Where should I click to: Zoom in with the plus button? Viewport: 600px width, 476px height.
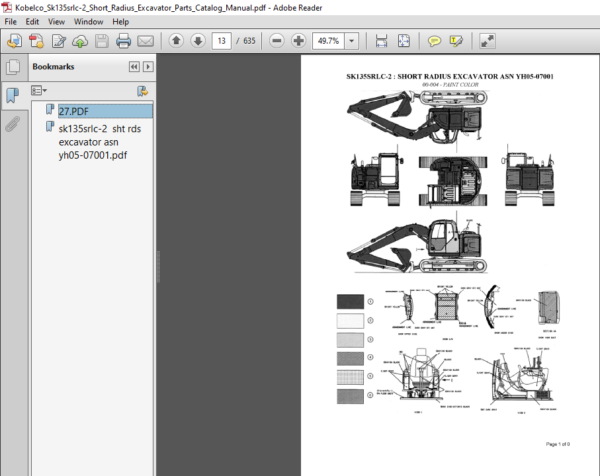click(298, 41)
